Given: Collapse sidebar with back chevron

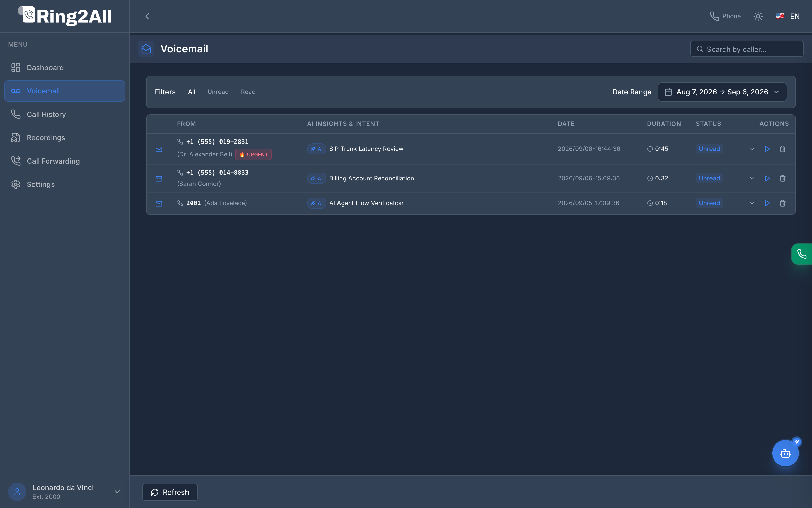Looking at the screenshot, I should pyautogui.click(x=147, y=16).
